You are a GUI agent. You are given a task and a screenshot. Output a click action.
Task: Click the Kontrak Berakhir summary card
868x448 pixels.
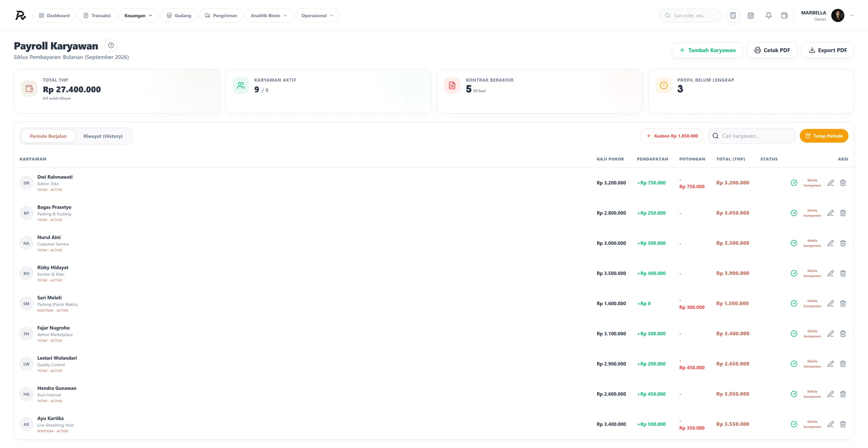540,91
